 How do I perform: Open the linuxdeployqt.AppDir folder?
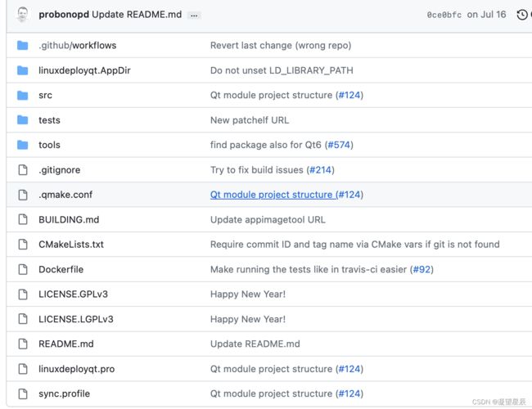(x=84, y=70)
